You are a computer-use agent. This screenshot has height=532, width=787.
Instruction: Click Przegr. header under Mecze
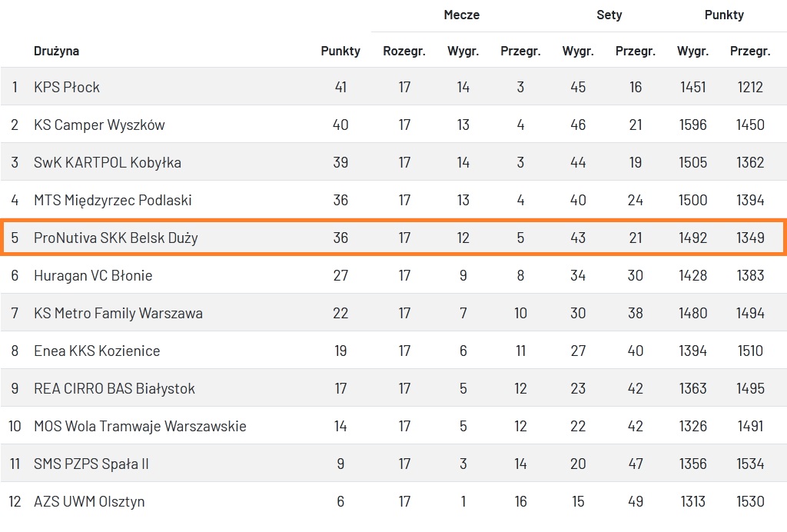tap(520, 52)
